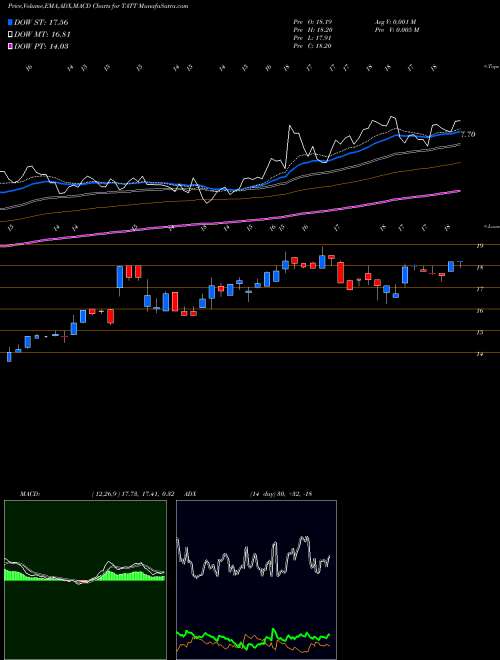
Task: Select the 'DOW MT: 16.81' legend label
Action: [x=42, y=35]
